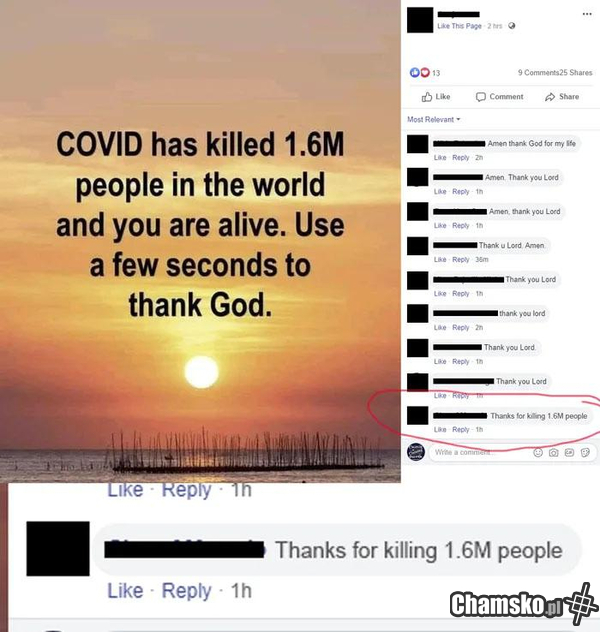Click the globe public audience icon

click(x=512, y=26)
